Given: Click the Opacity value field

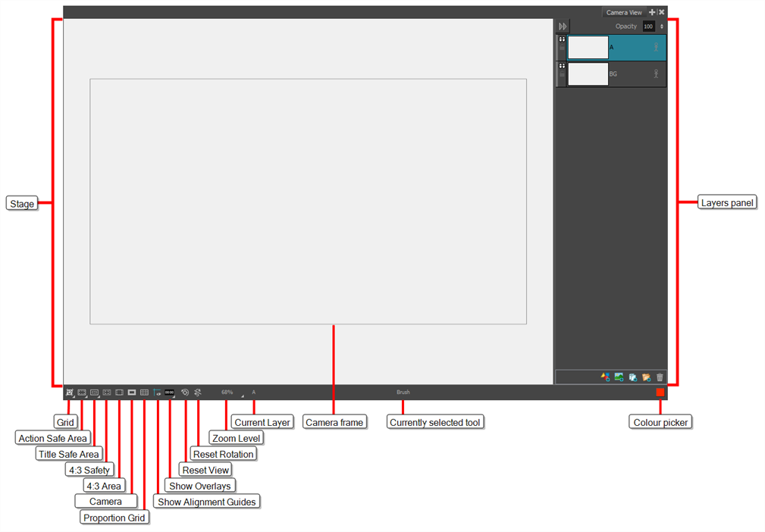Looking at the screenshot, I should point(648,27).
